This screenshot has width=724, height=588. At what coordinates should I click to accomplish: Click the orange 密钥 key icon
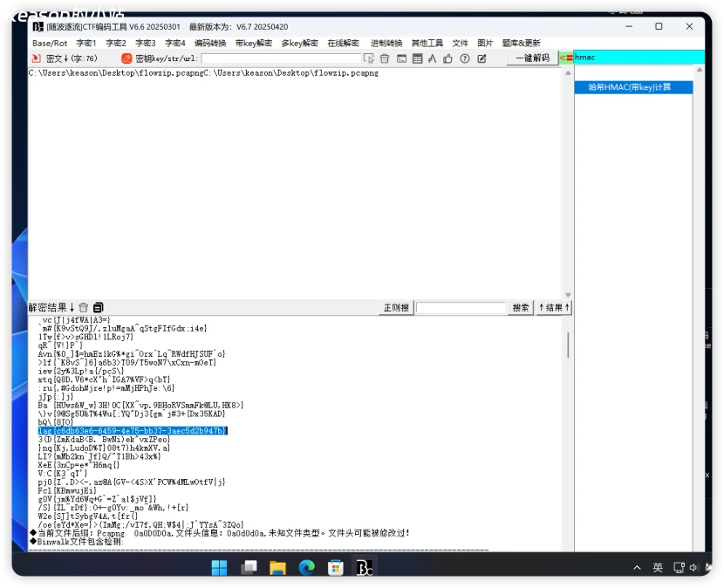(126, 58)
